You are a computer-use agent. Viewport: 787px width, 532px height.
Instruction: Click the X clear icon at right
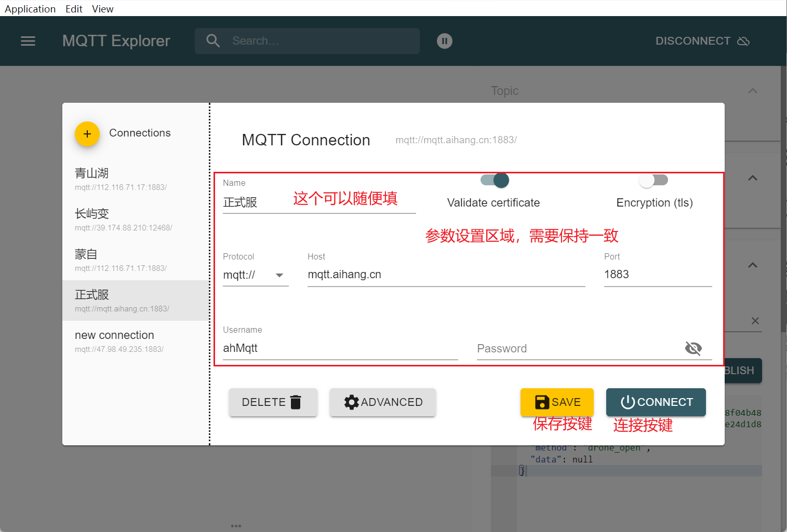[x=755, y=321]
